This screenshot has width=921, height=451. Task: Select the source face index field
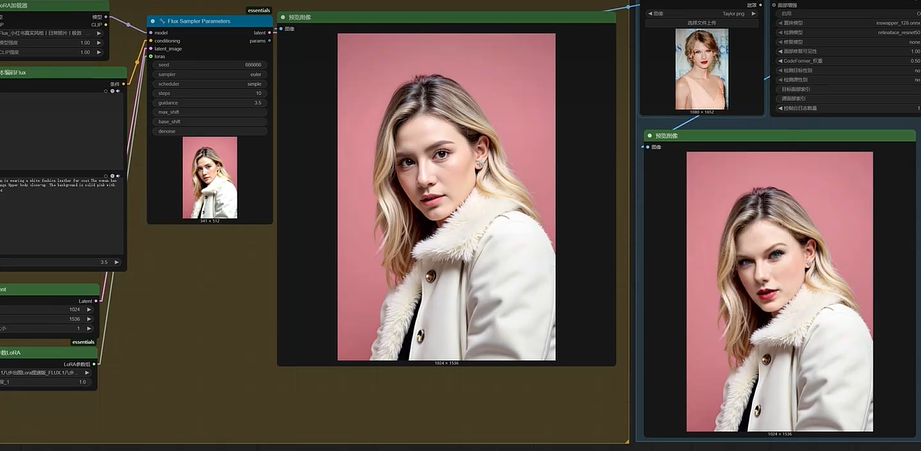pos(849,99)
